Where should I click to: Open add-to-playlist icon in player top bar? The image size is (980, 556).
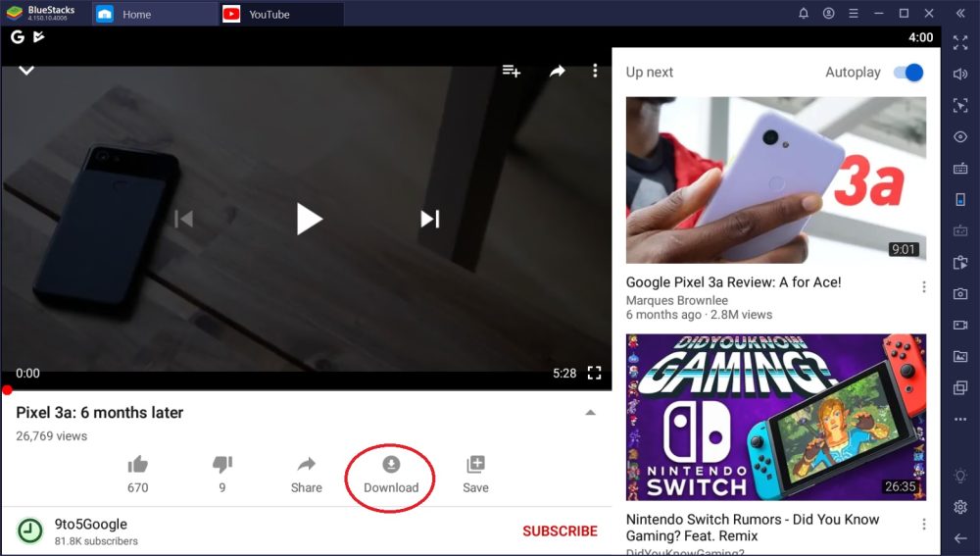511,71
